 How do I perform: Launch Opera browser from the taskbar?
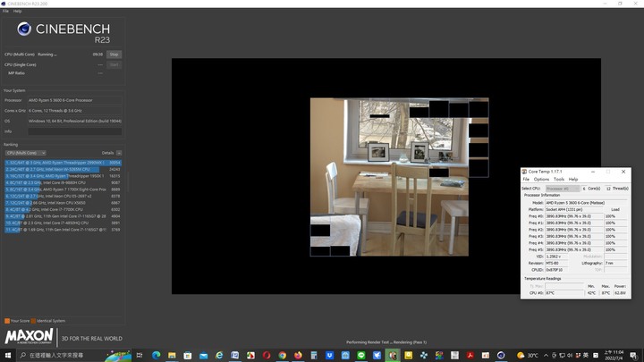click(x=267, y=355)
